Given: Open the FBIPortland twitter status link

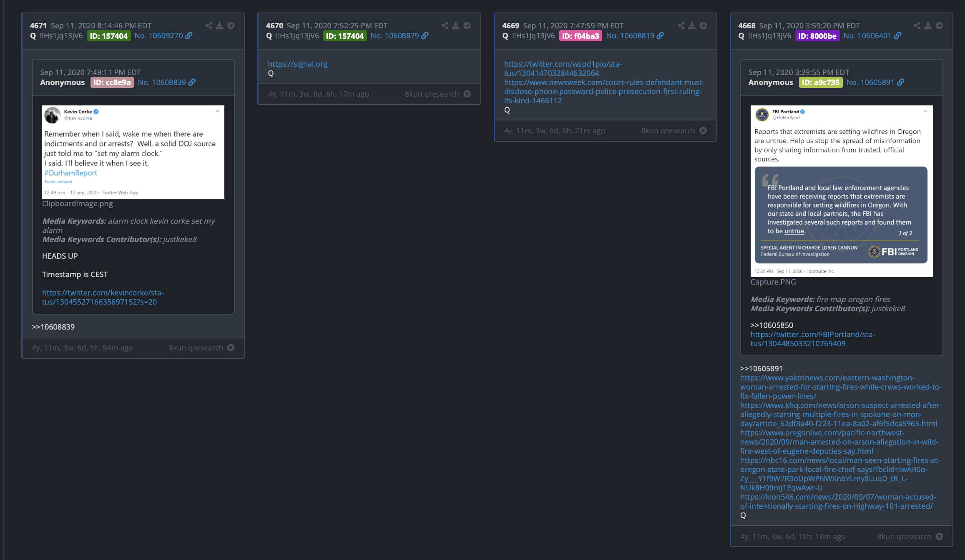Looking at the screenshot, I should point(812,339).
